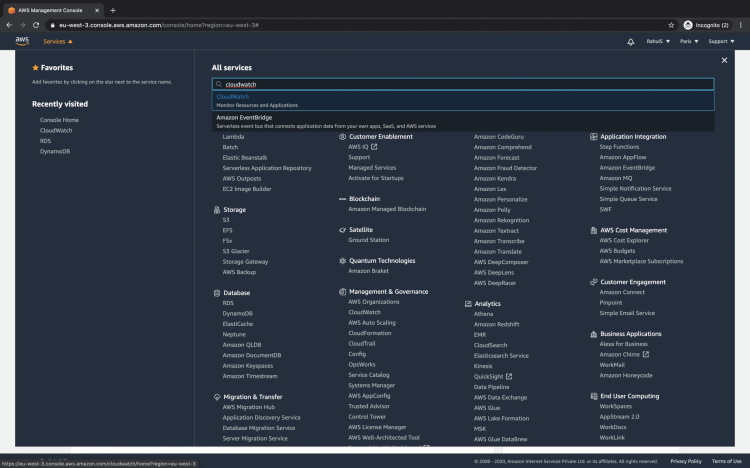Click the Quantum Technologies category icon
This screenshot has height=468, width=750.
(x=342, y=261)
